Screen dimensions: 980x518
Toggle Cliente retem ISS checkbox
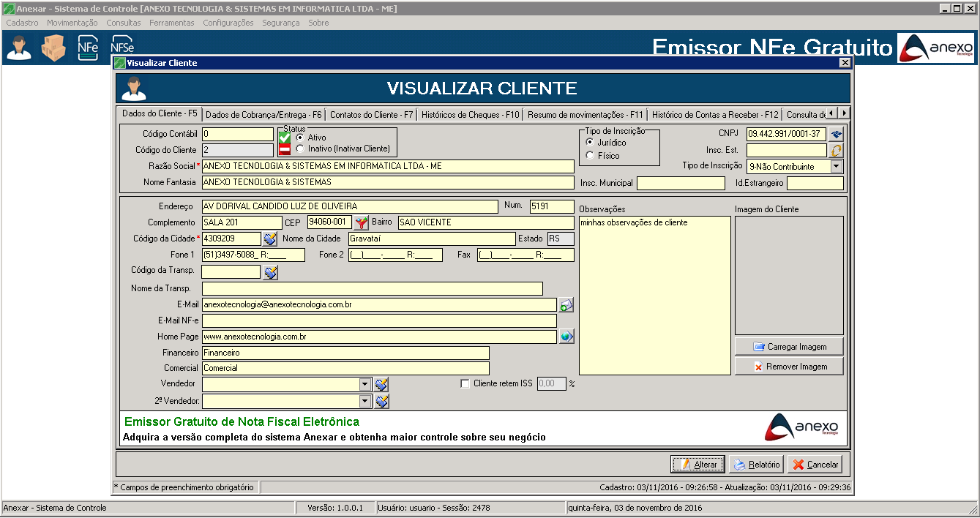(x=465, y=383)
